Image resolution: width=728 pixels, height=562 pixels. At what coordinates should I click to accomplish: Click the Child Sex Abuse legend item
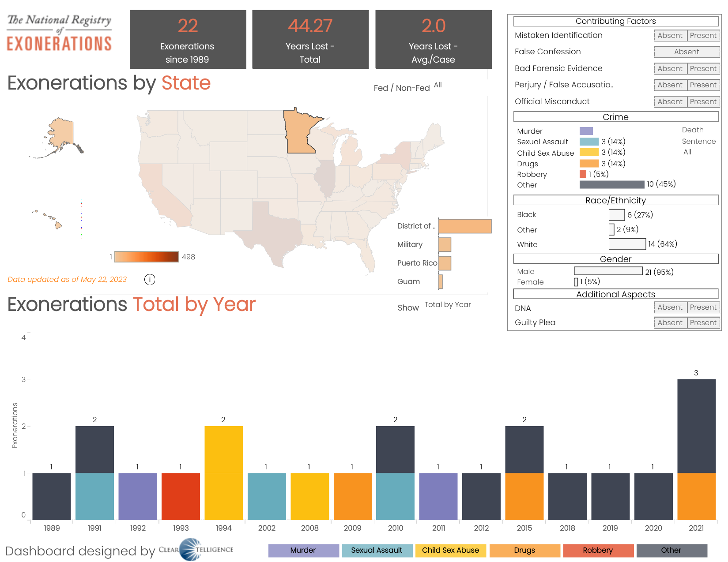point(450,551)
